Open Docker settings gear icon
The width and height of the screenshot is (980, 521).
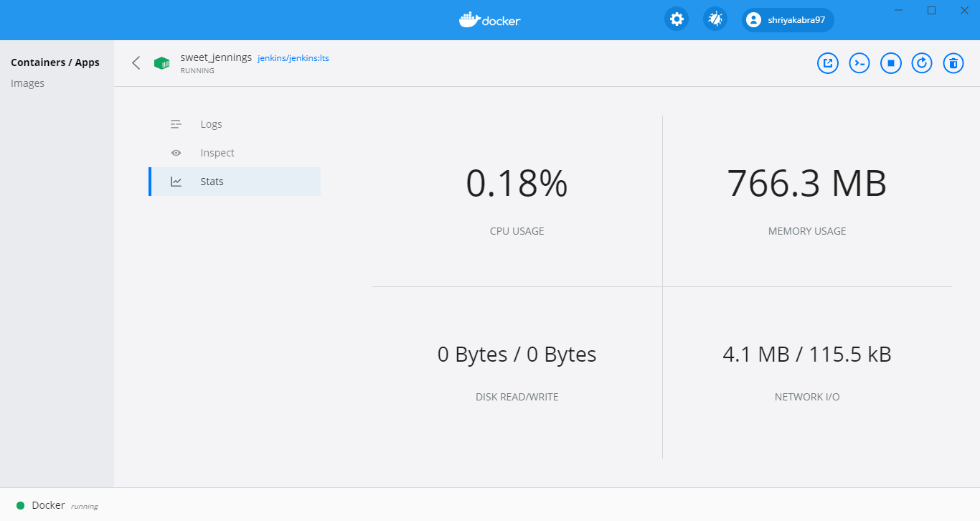(x=676, y=19)
